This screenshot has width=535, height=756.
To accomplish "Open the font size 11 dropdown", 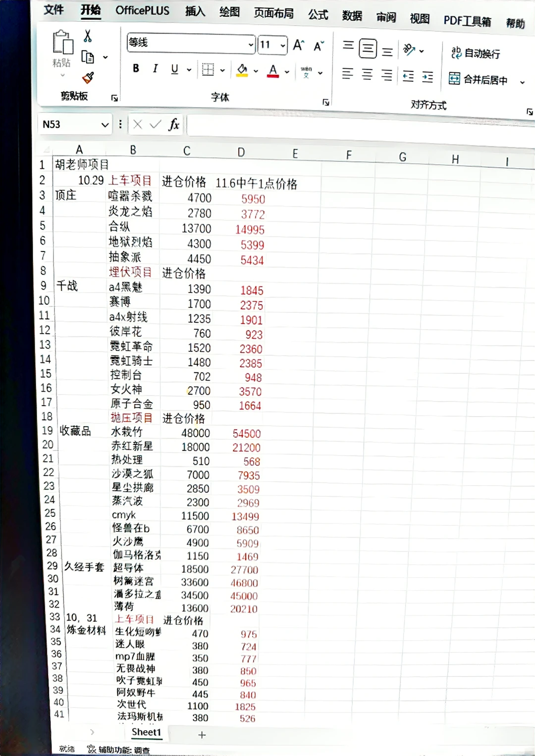I will [x=283, y=46].
